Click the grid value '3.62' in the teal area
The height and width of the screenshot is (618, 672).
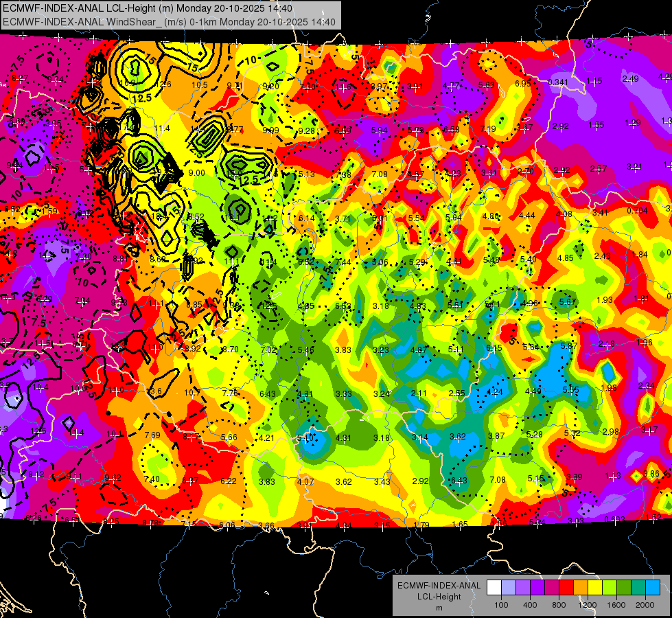tap(458, 437)
